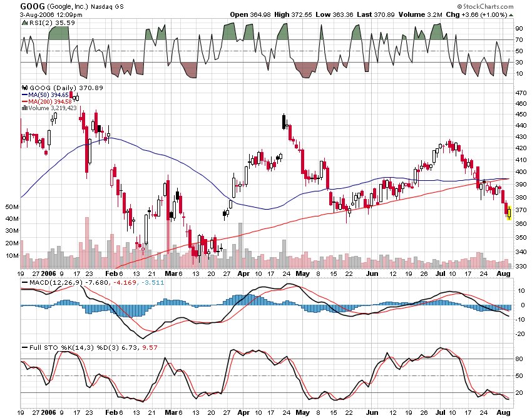
Task: Click the GOOG ticker symbol title
Action: [33, 6]
